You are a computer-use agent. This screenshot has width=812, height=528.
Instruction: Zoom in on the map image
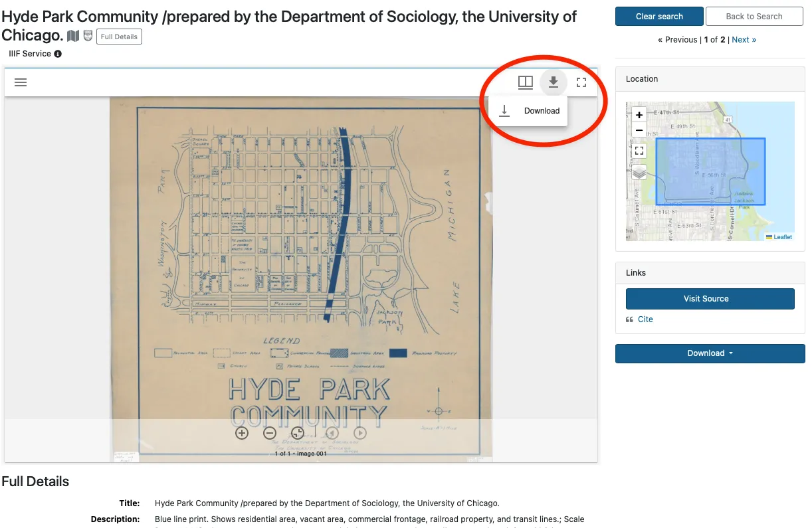click(242, 433)
